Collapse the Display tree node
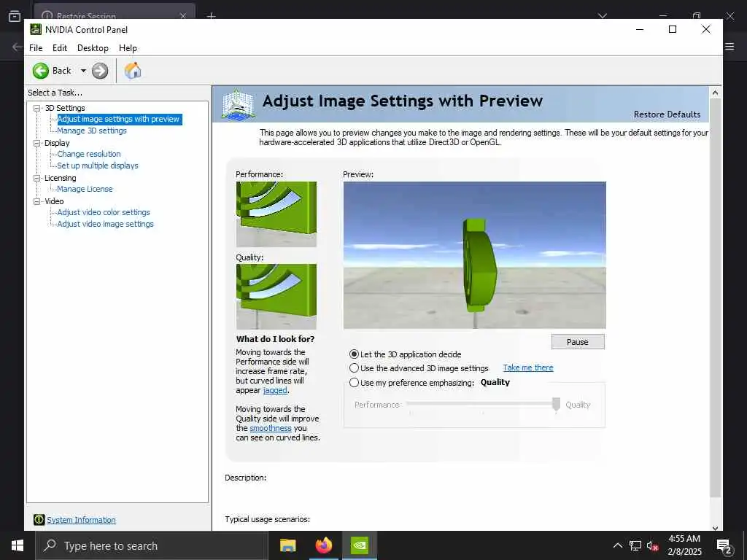This screenshot has height=560, width=747. click(x=36, y=143)
